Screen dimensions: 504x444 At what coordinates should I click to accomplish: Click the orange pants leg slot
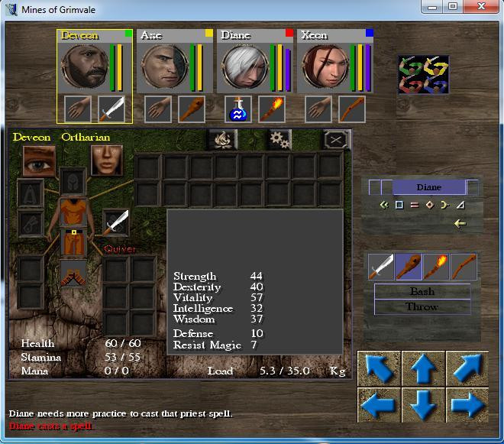74,242
